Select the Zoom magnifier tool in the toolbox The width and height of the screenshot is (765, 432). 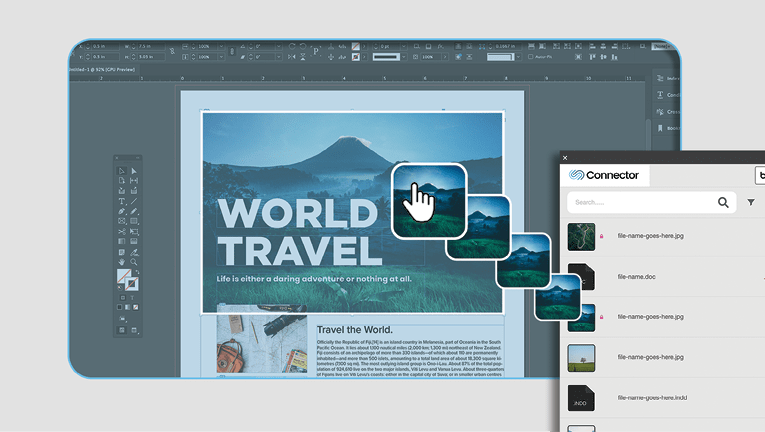(133, 262)
